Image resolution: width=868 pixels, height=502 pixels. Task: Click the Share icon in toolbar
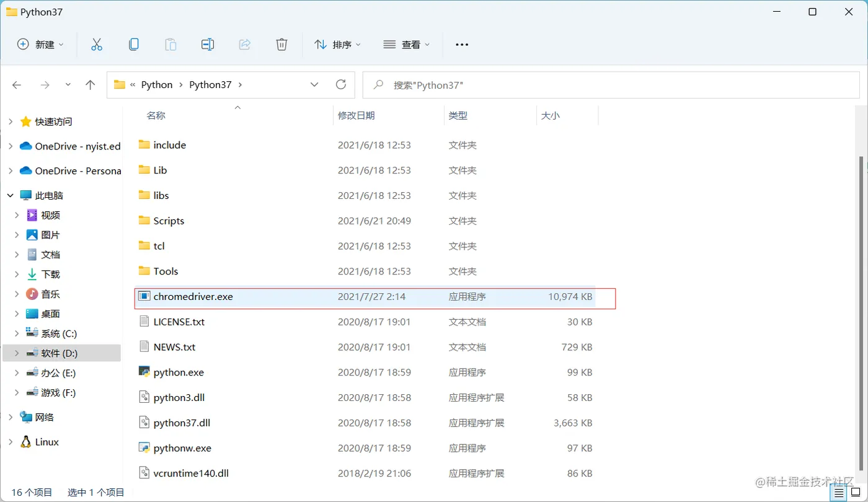tap(245, 45)
